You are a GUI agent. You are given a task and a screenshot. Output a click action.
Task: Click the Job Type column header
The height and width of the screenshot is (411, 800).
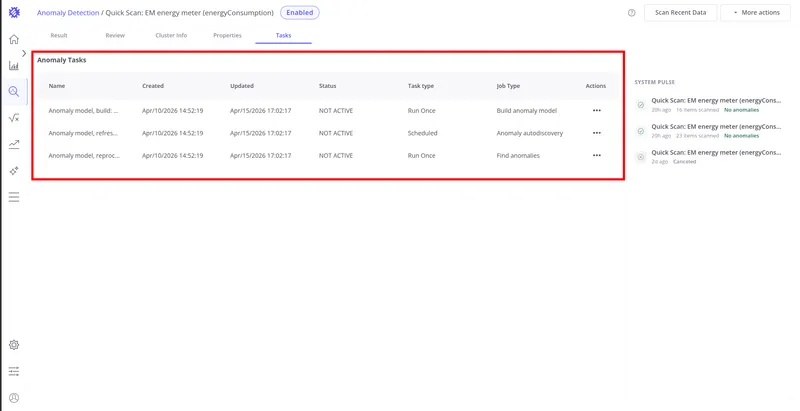(508, 86)
